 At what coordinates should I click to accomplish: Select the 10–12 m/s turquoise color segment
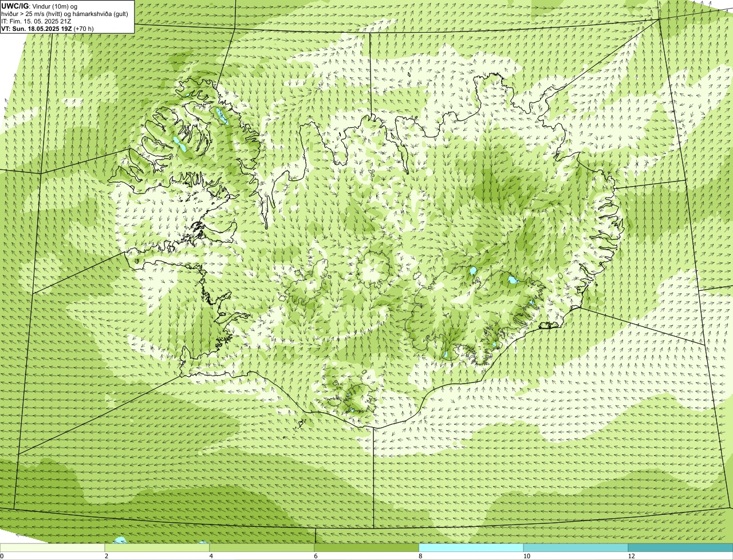pos(576,547)
